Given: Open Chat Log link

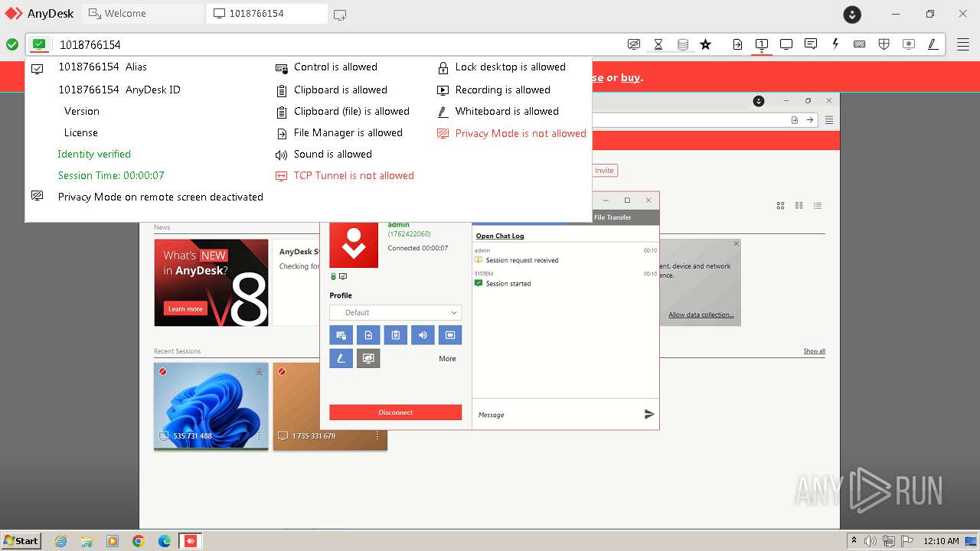Looking at the screenshot, I should click(500, 236).
